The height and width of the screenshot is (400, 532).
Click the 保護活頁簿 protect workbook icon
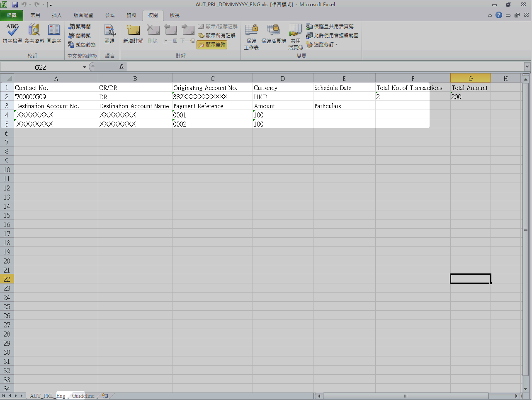point(273,34)
